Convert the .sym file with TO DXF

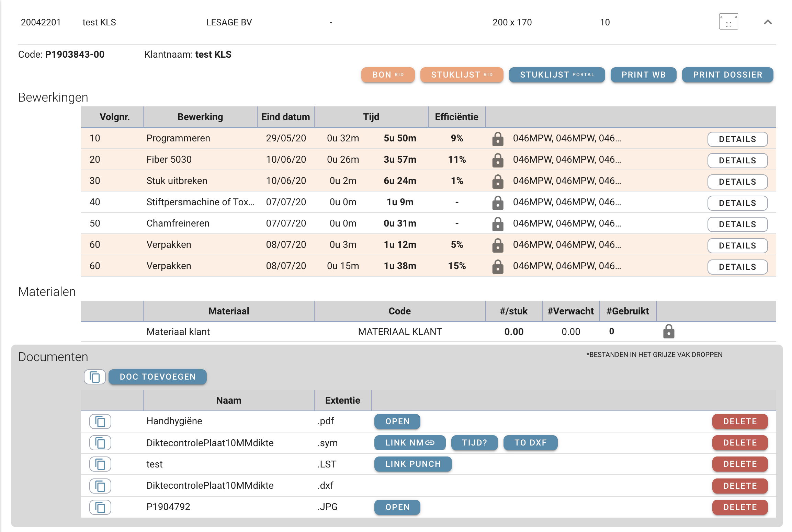[x=531, y=443]
